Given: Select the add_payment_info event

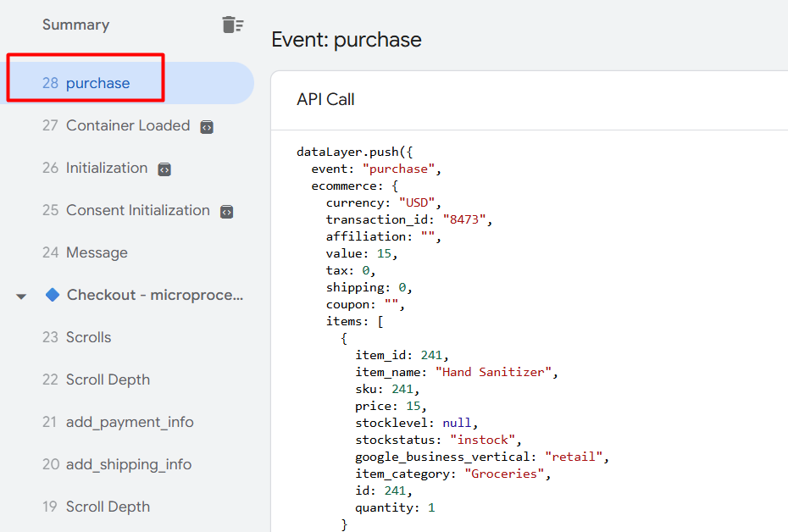Looking at the screenshot, I should pos(129,422).
